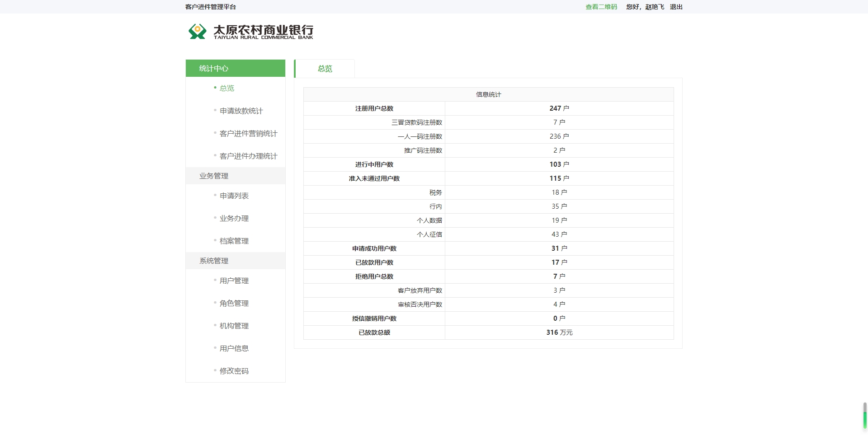Click the 准入未通过用户数 label

pos(374,178)
